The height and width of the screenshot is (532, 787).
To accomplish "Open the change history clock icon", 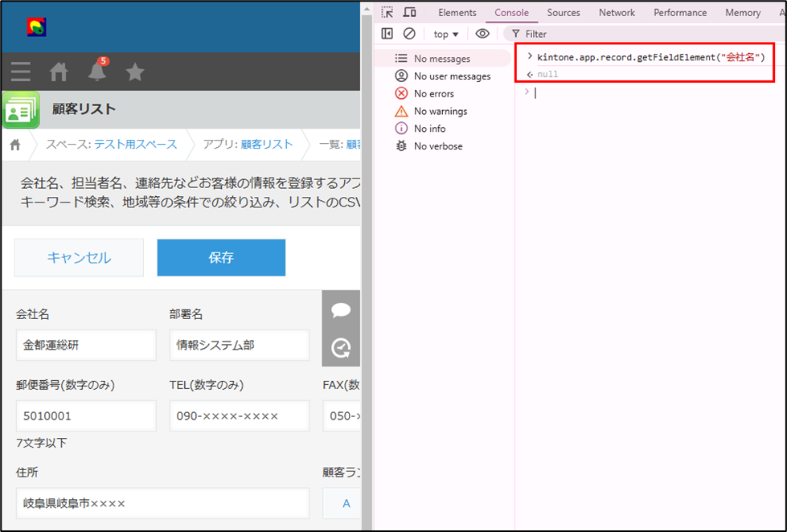I will [x=341, y=347].
